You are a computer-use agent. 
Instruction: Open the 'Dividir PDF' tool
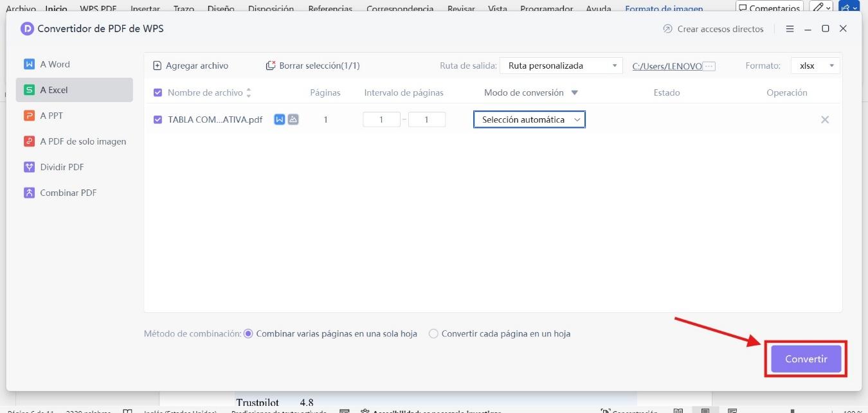coord(61,166)
